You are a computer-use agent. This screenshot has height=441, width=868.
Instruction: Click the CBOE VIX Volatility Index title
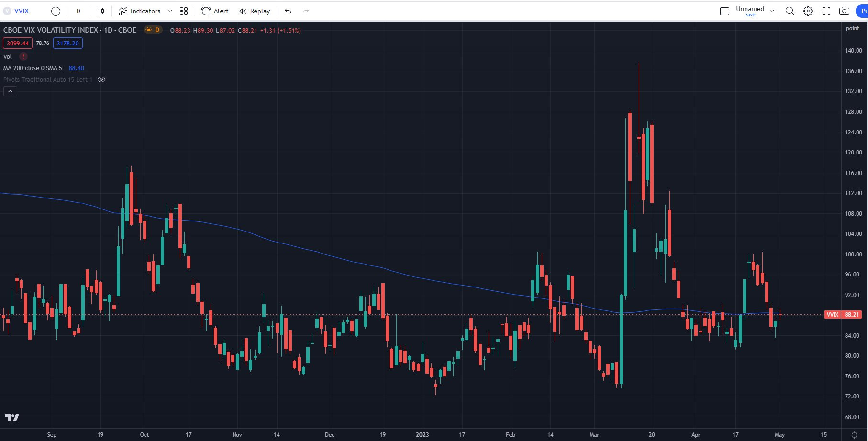point(69,30)
